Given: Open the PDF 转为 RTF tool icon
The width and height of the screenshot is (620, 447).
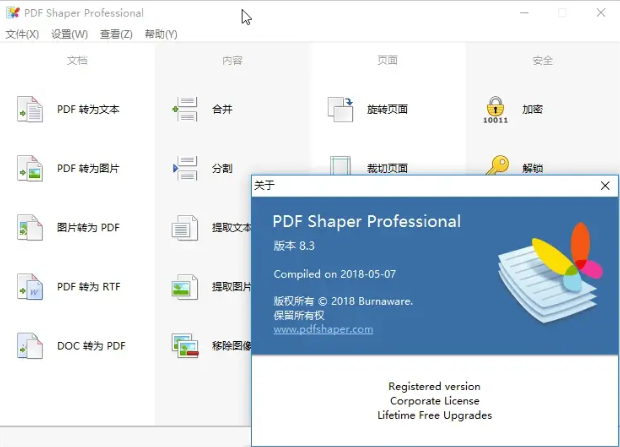Looking at the screenshot, I should tap(30, 287).
